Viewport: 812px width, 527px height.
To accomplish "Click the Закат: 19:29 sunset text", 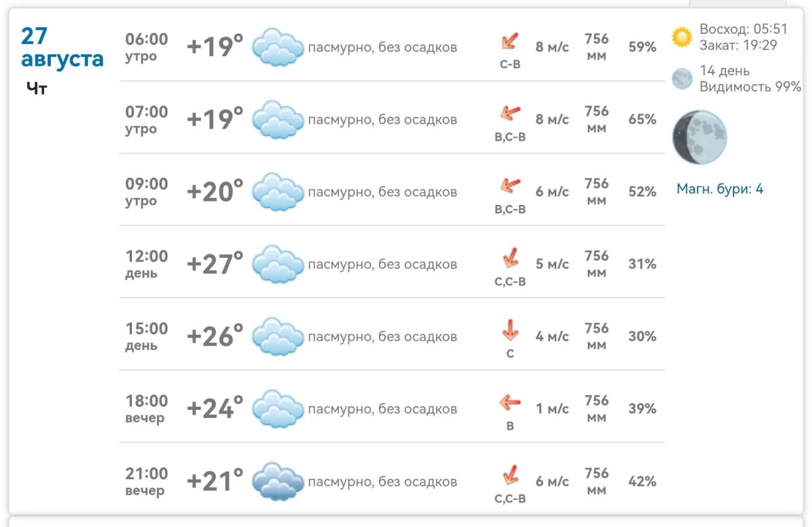I will click(x=738, y=45).
